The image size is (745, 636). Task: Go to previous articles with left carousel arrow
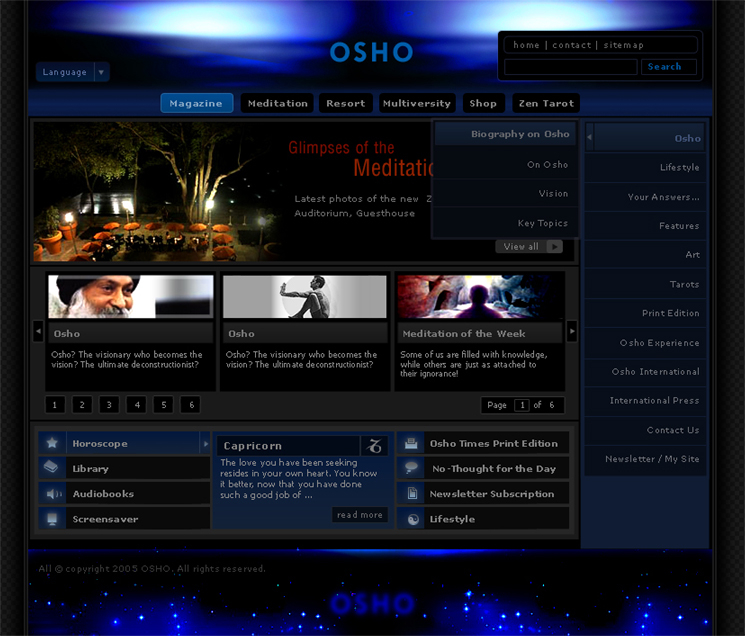[38, 331]
